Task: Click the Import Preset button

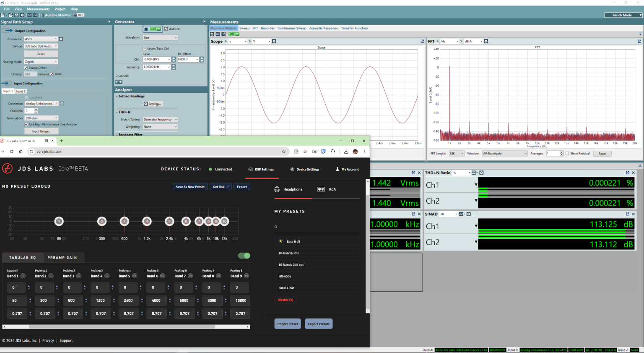Action: (287, 324)
